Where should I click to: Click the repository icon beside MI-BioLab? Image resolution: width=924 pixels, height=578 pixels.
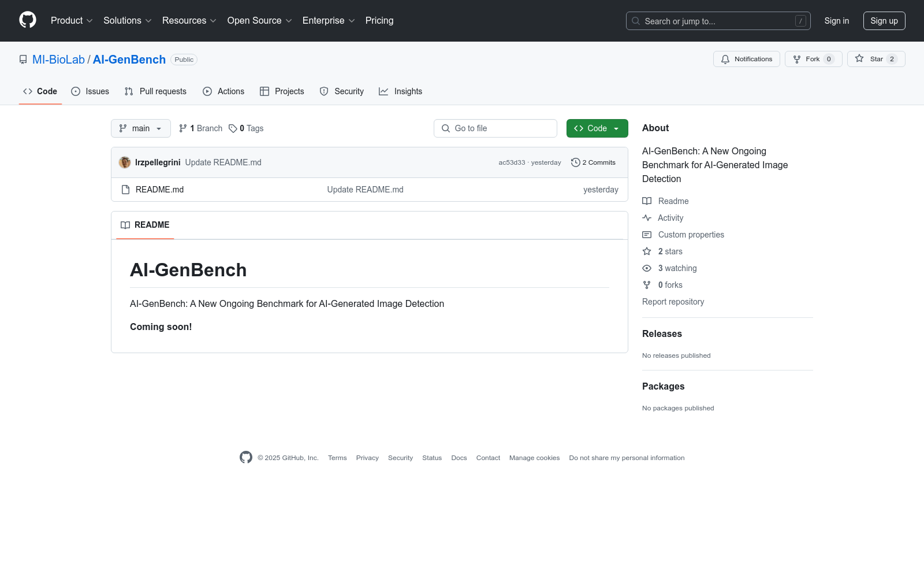point(23,60)
